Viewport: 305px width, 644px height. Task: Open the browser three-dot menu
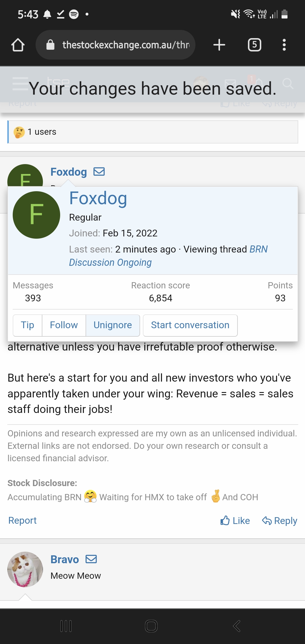coord(284,45)
